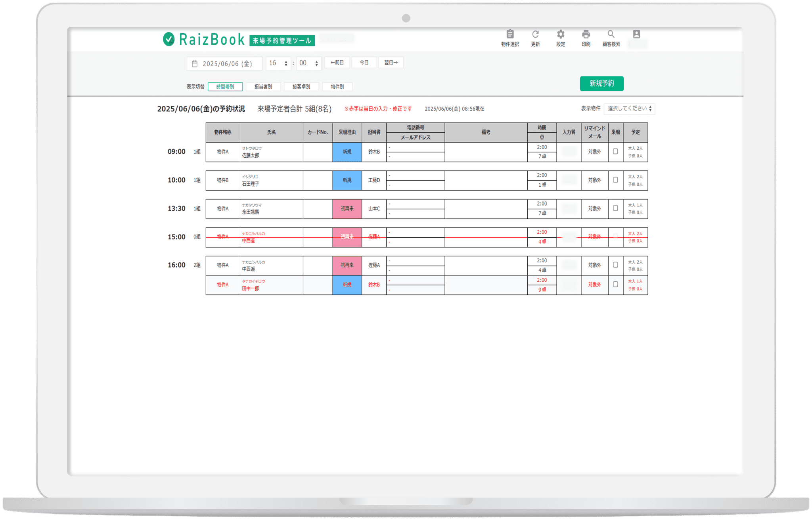Image resolution: width=812 pixels, height=519 pixels.
Task: Expand 表示物件 選択してください dropdown
Action: pyautogui.click(x=629, y=109)
